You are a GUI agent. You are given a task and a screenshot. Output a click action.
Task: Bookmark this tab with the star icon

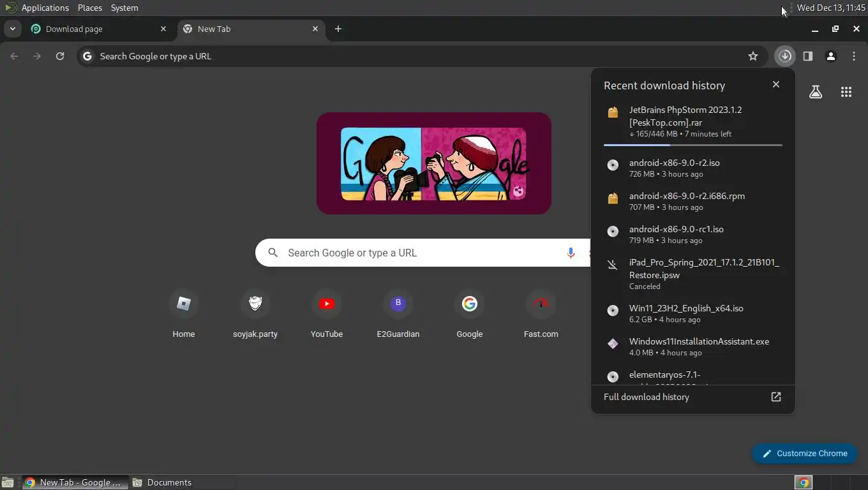(753, 56)
